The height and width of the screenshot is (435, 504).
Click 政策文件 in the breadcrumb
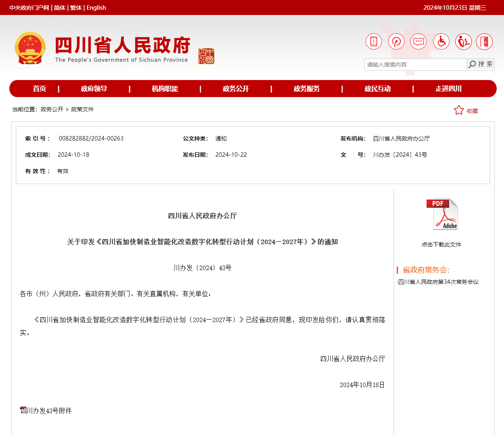tap(82, 109)
